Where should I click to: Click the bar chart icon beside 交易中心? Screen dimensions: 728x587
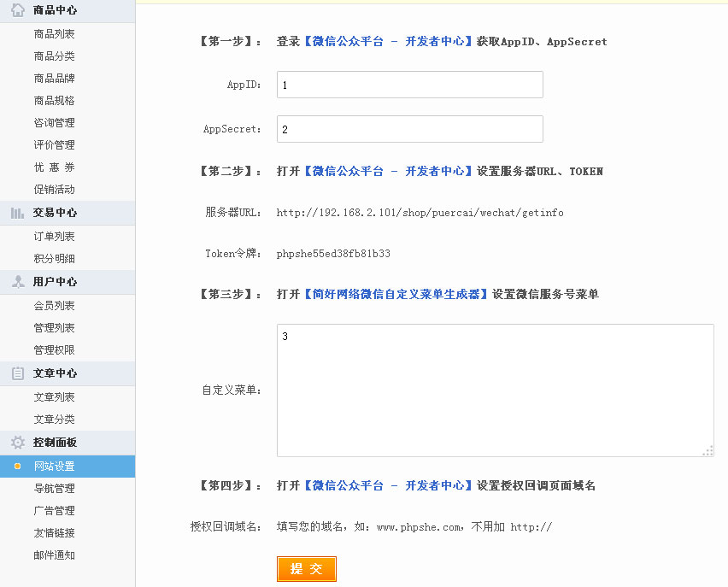[x=17, y=214]
